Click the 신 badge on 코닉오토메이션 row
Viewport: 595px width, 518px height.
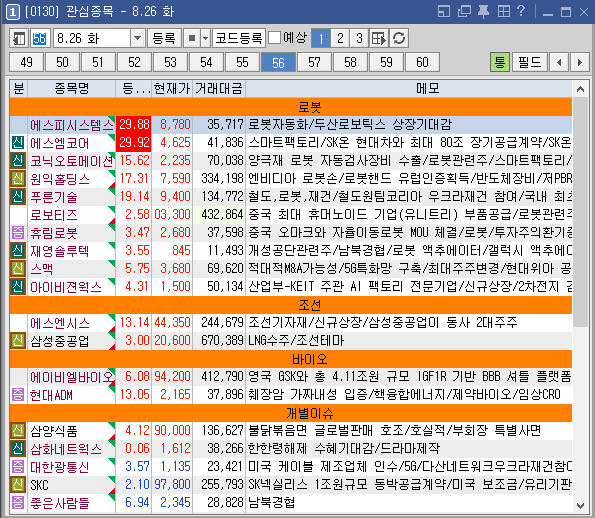pos(18,161)
